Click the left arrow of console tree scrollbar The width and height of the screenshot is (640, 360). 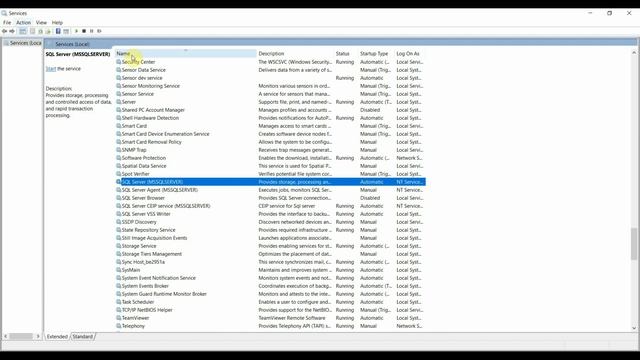click(6, 336)
